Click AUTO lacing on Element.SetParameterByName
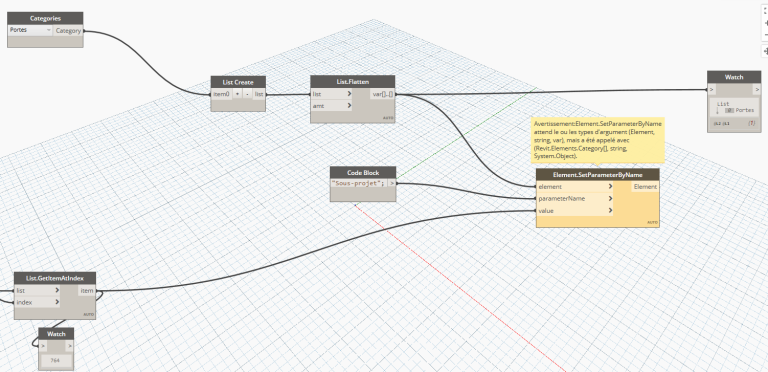This screenshot has height=372, width=768. point(652,222)
